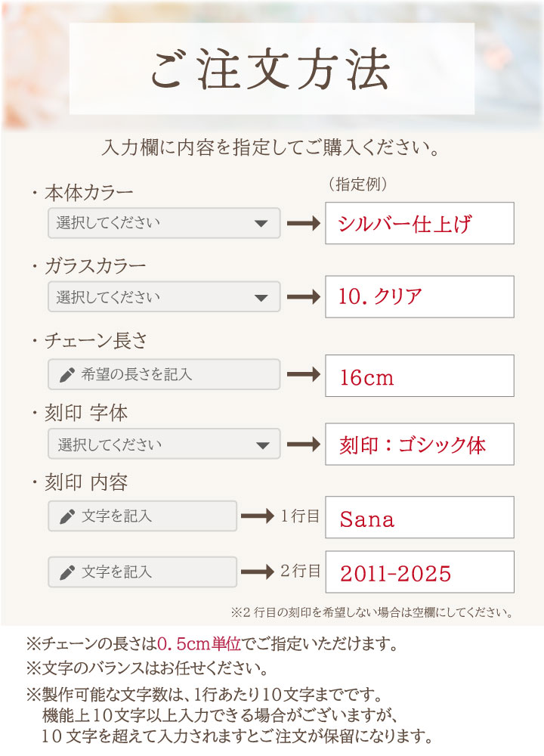Image resolution: width=544 pixels, height=756 pixels.
Task: Click the ご注文方法 title banner
Action: (272, 69)
